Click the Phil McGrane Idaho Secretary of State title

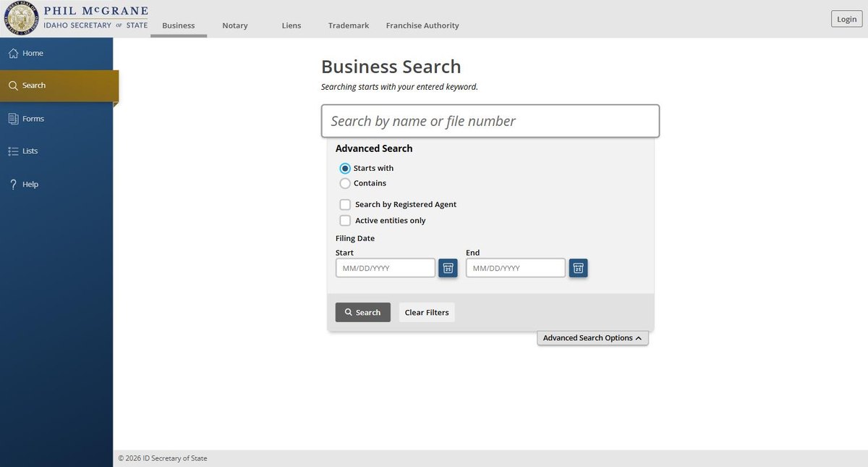pos(95,18)
